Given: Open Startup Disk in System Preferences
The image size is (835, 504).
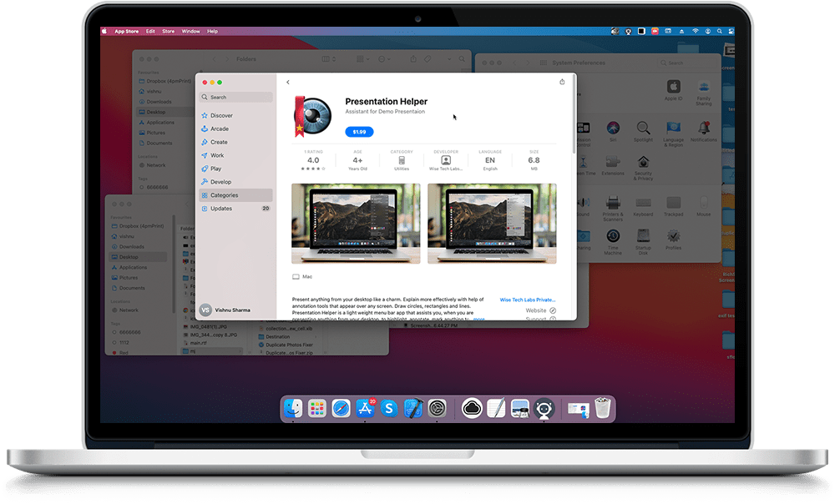Looking at the screenshot, I should pyautogui.click(x=643, y=242).
